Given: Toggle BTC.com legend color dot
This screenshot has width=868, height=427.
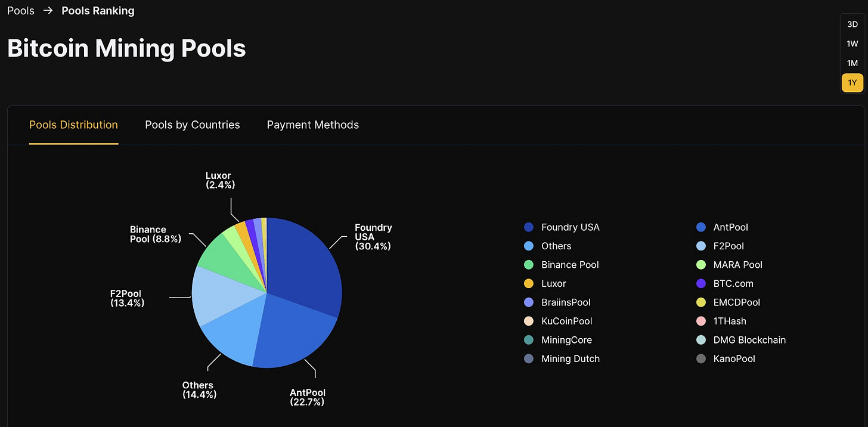Looking at the screenshot, I should click(701, 283).
